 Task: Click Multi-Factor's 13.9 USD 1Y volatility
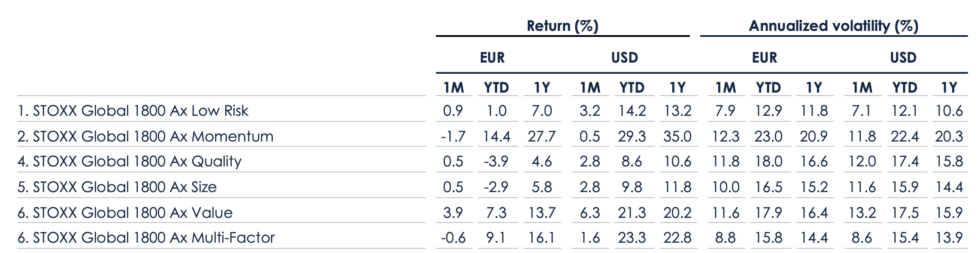coord(949,238)
